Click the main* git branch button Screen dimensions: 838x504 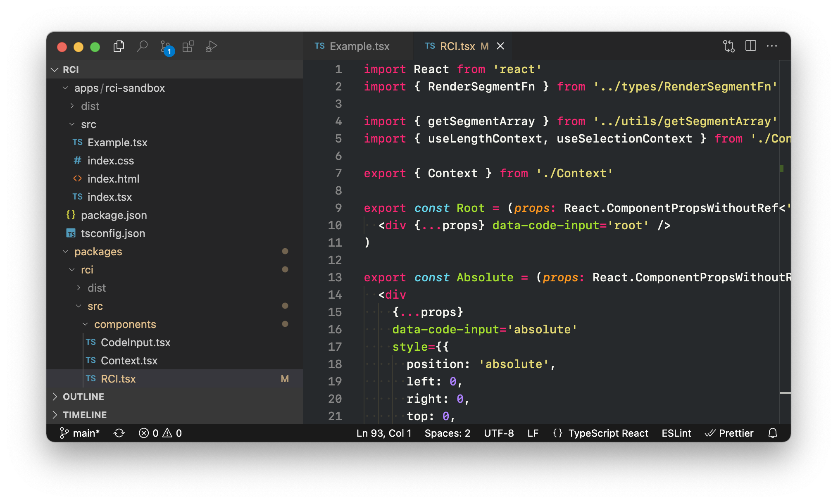80,433
